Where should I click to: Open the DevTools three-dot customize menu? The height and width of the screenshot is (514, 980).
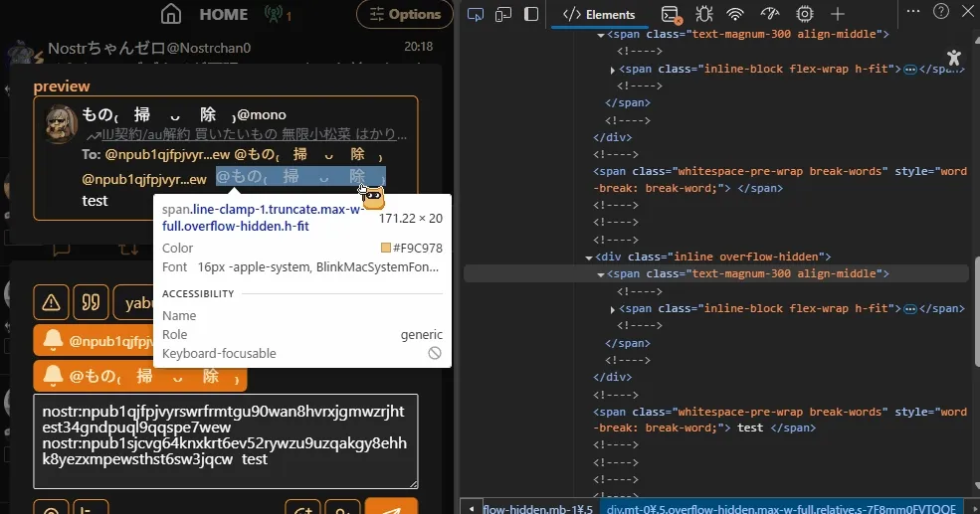[913, 11]
